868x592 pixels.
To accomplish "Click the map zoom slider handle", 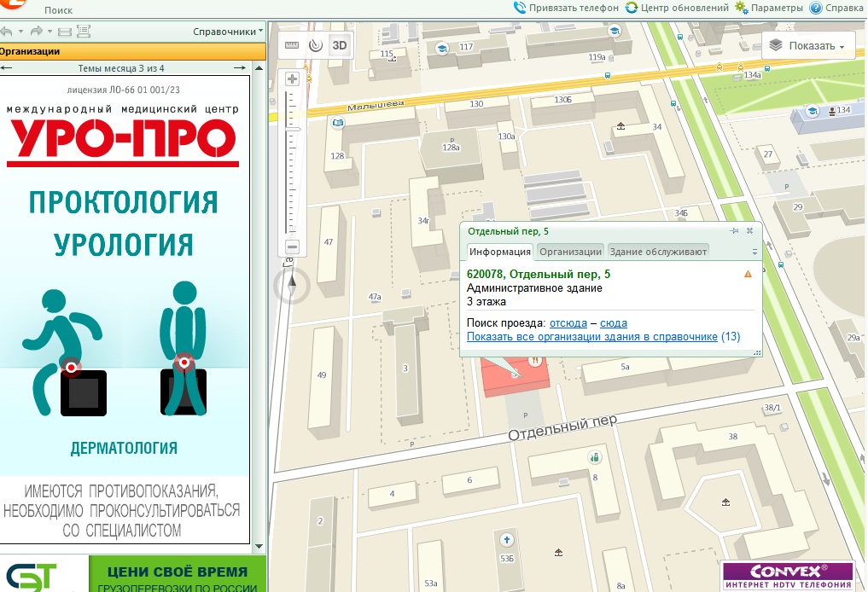I will tap(293, 129).
